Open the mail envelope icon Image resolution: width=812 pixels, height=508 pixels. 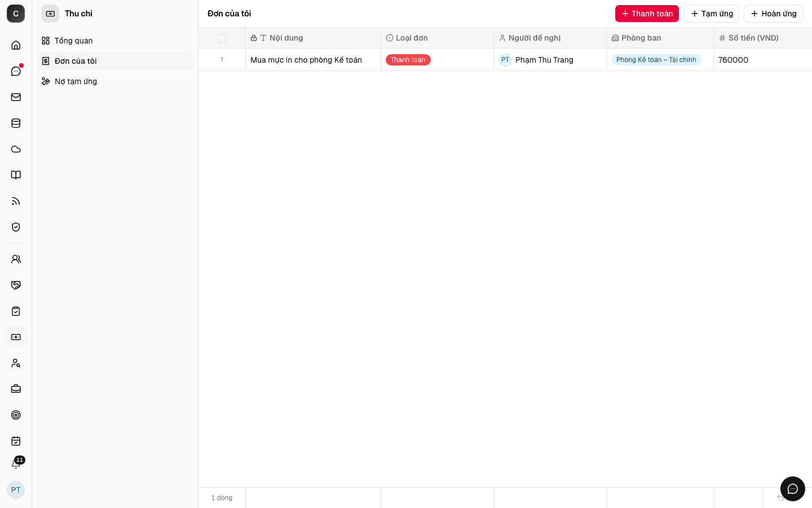coord(16,97)
